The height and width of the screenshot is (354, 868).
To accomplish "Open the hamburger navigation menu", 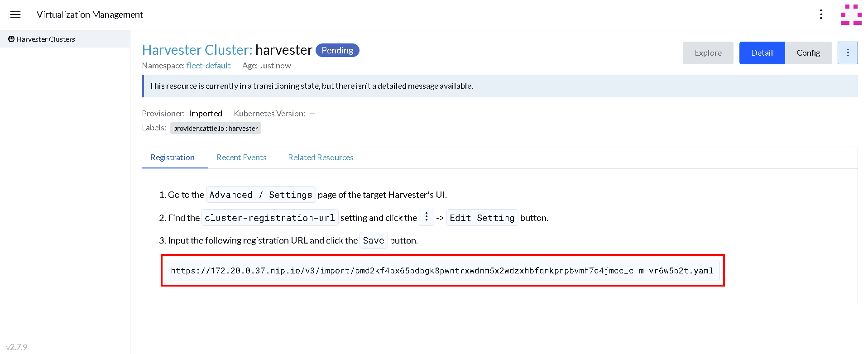I will (15, 14).
